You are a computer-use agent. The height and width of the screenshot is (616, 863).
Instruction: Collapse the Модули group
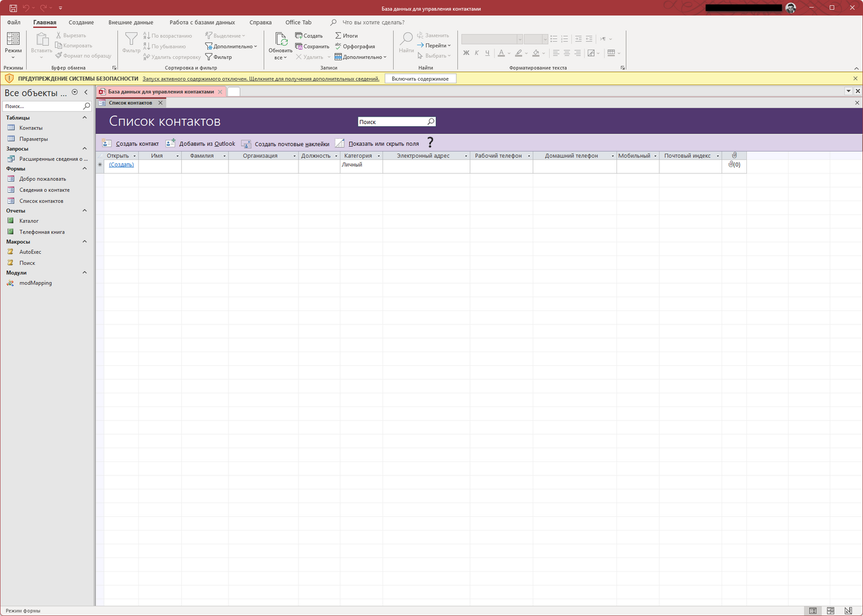point(85,272)
